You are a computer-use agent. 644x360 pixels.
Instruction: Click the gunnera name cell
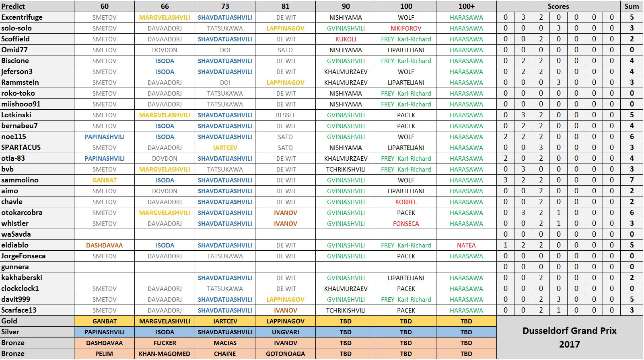tap(37, 267)
